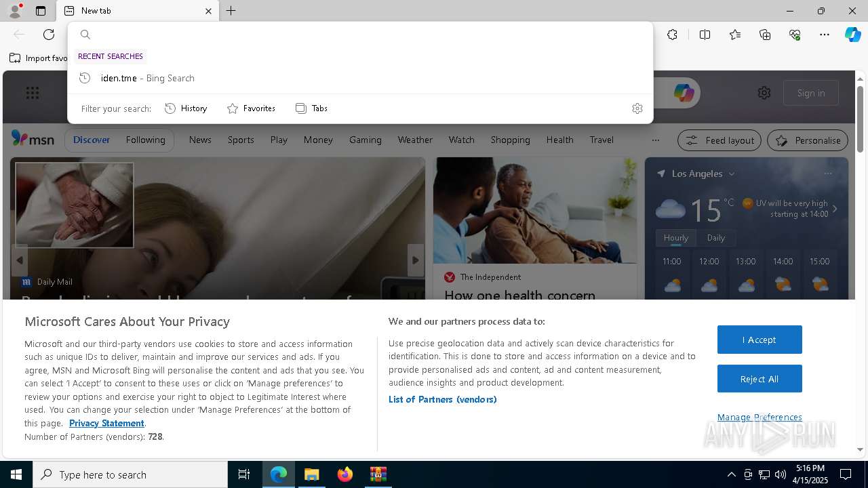
Task: Open the Money category
Action: point(318,140)
